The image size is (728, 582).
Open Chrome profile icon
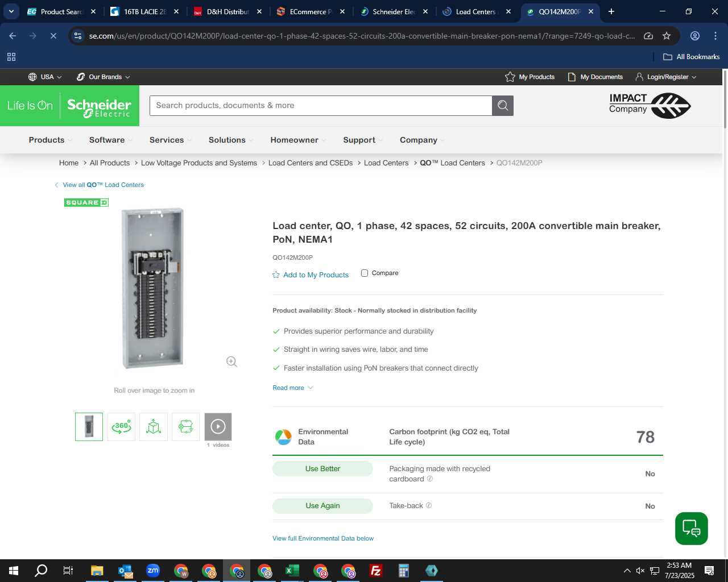(x=695, y=36)
